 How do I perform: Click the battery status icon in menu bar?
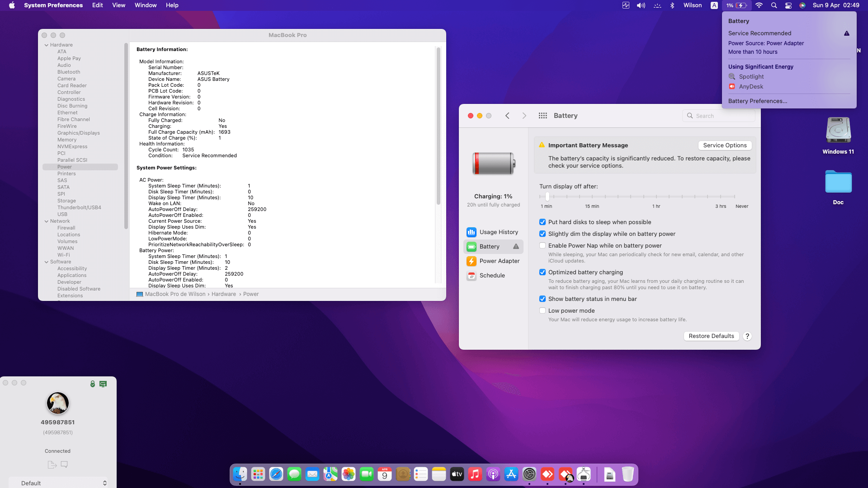(x=738, y=5)
